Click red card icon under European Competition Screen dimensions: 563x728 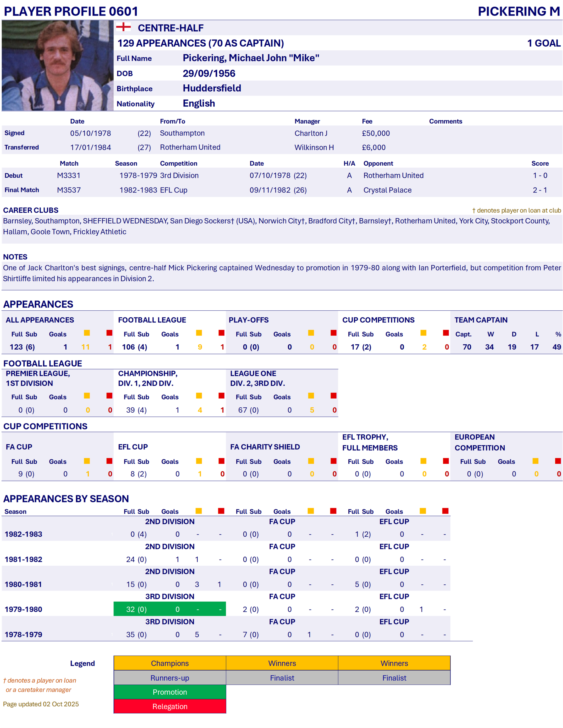click(558, 461)
